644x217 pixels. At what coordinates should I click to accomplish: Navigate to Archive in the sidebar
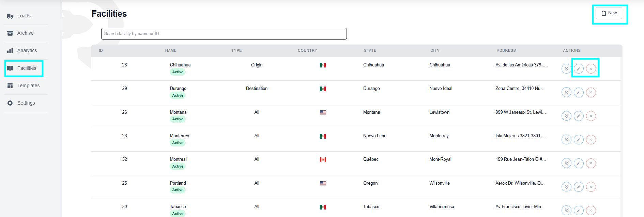tap(25, 33)
